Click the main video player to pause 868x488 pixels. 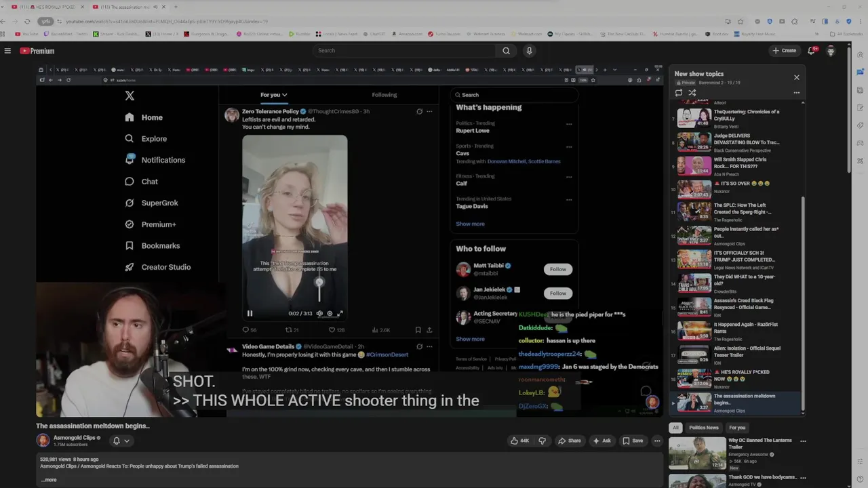coord(349,241)
